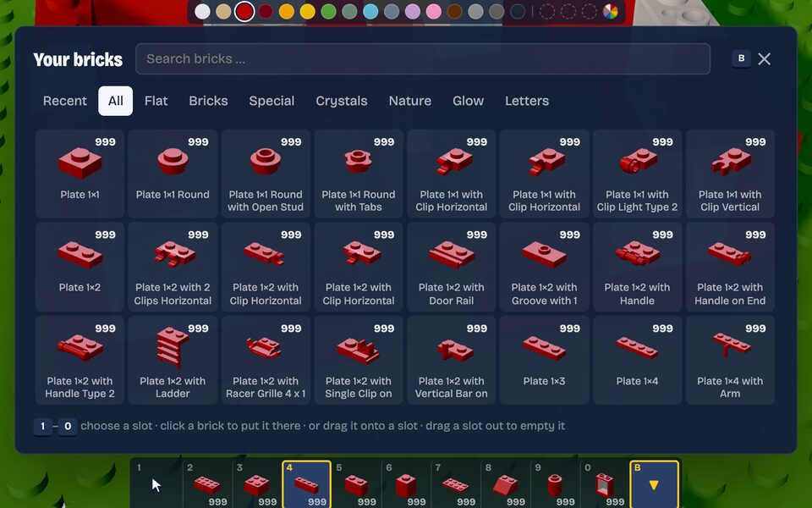Choose the white color swatch

(202, 11)
